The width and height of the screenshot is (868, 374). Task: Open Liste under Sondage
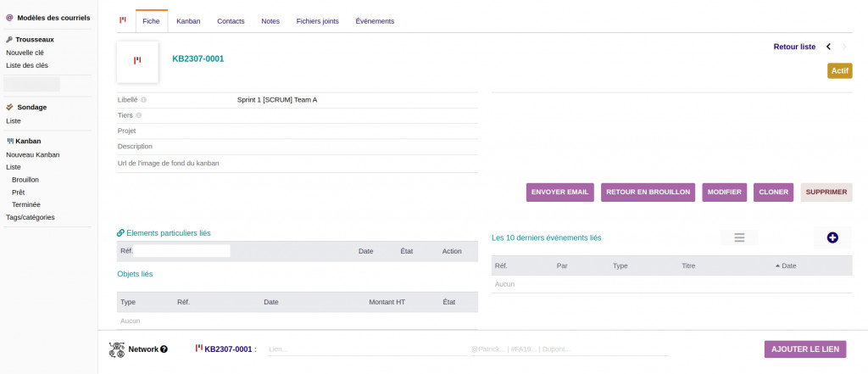tap(14, 120)
